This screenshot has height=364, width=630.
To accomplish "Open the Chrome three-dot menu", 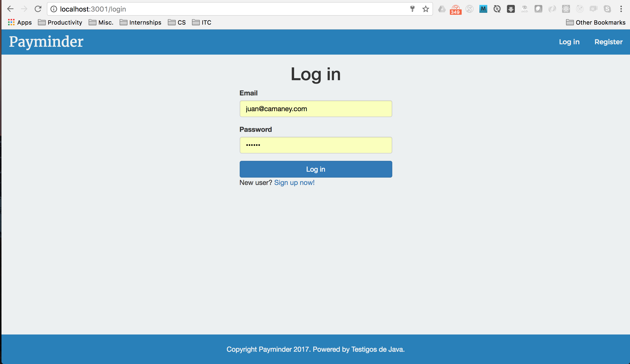I will coord(621,9).
